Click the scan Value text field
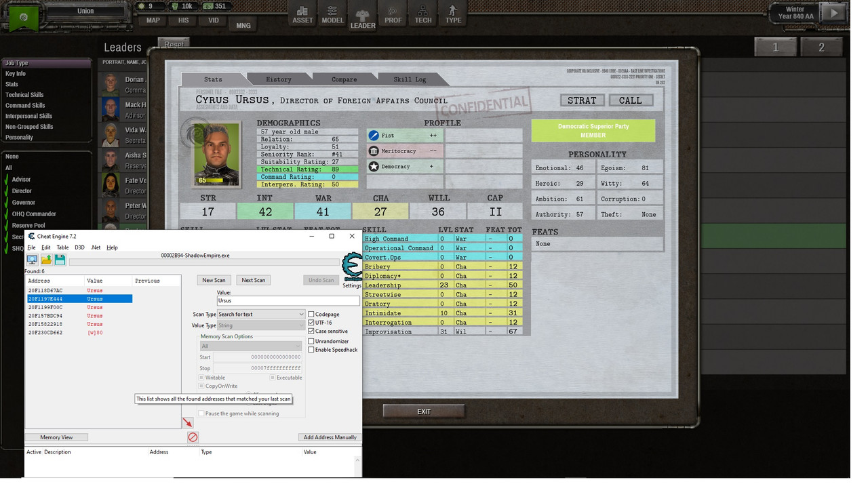 288,300
